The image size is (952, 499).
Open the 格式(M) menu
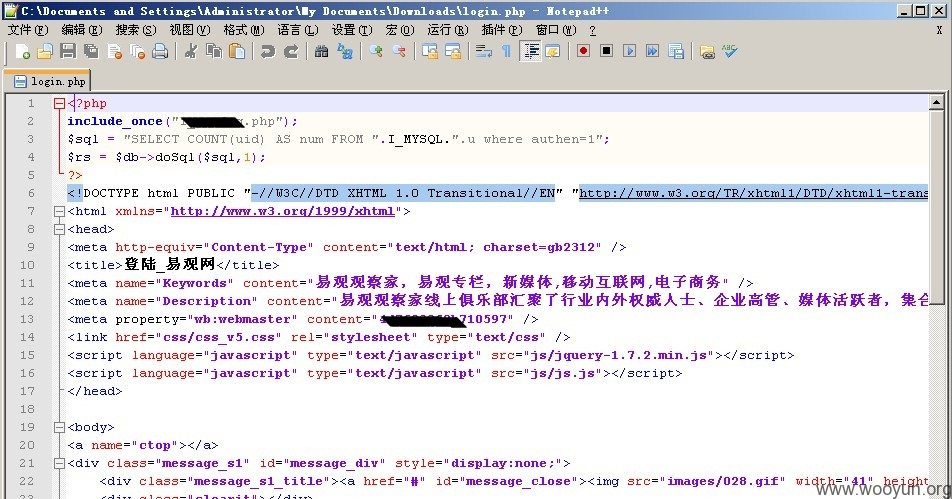click(x=244, y=30)
